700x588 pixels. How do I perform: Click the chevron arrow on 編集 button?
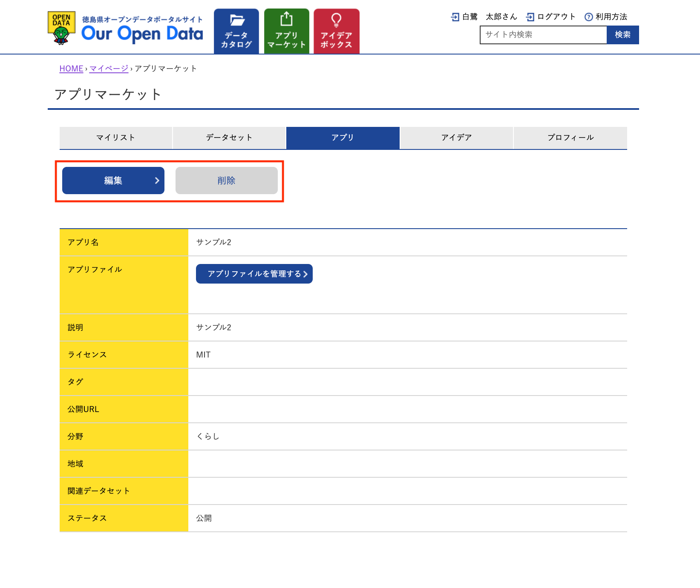[157, 181]
